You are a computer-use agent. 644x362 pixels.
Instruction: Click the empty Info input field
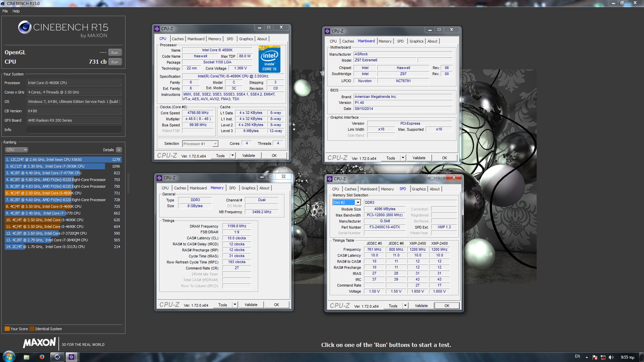pos(74,130)
